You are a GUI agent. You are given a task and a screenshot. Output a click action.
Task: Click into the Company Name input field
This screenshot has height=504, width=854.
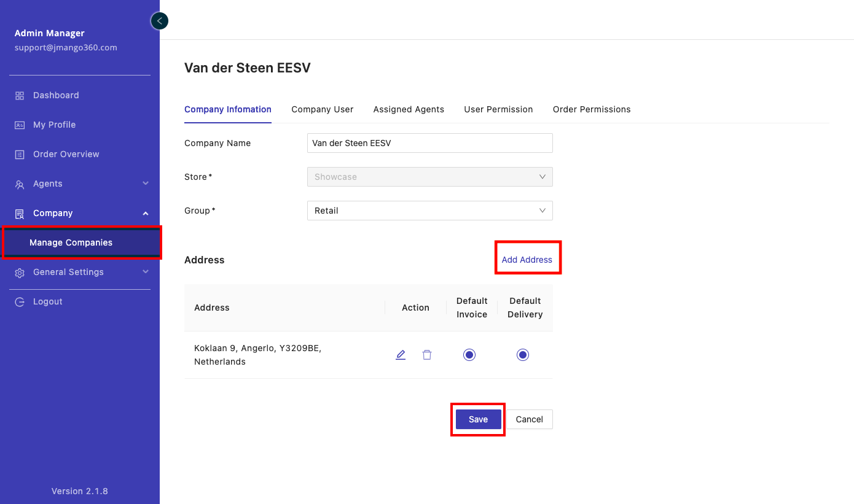(x=429, y=143)
